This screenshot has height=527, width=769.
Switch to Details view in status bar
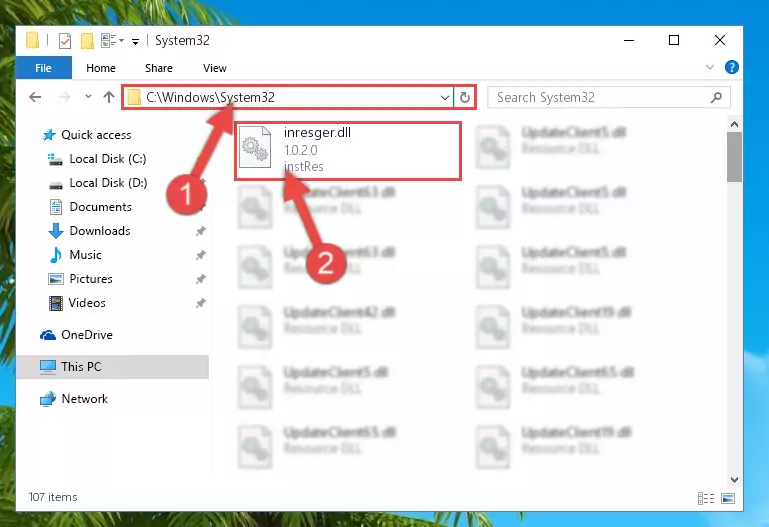706,499
